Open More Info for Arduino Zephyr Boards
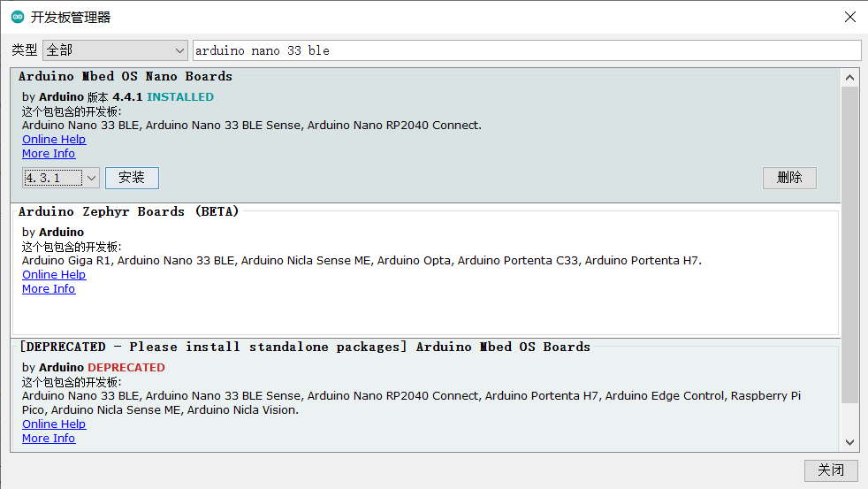 [x=49, y=288]
